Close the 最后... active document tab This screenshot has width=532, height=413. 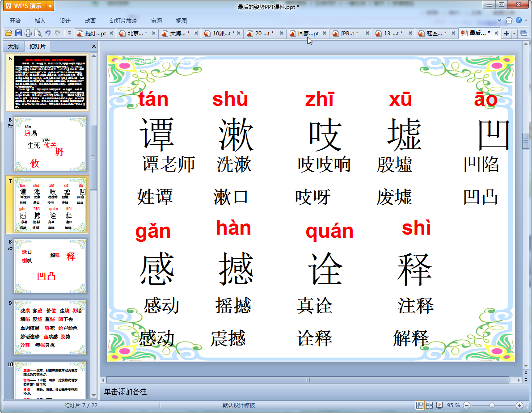pyautogui.click(x=496, y=33)
